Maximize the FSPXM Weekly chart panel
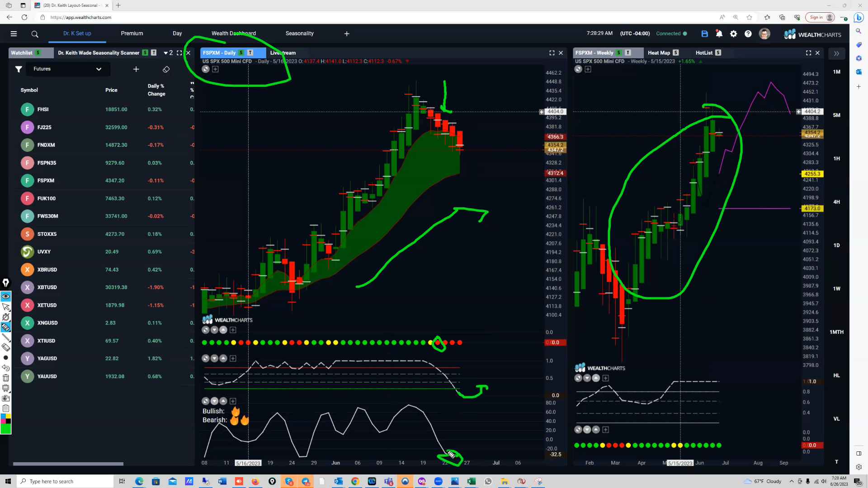868x488 pixels. coord(808,53)
